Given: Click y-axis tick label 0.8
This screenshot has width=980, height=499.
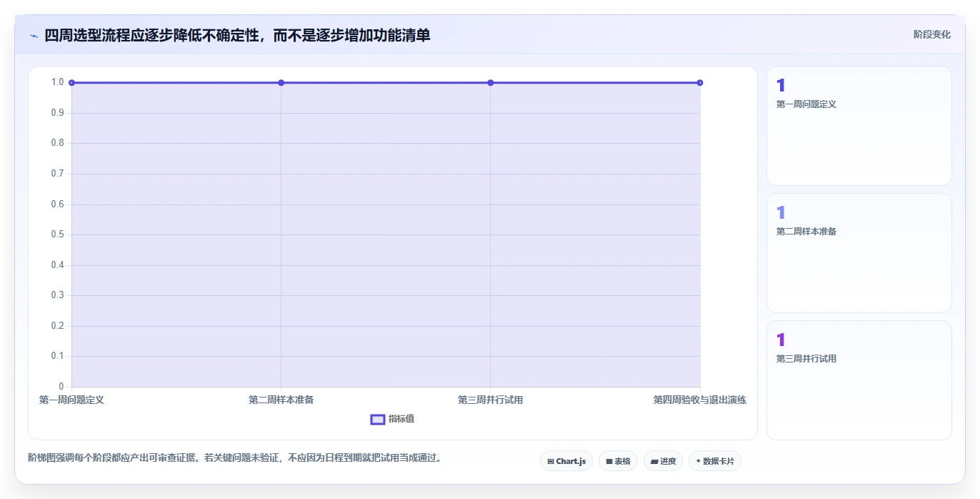Looking at the screenshot, I should (x=57, y=143).
